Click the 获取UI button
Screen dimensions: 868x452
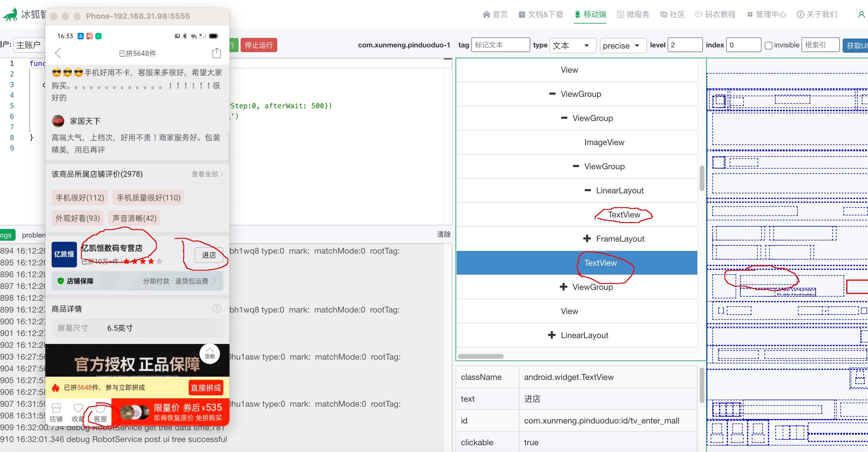tap(856, 45)
